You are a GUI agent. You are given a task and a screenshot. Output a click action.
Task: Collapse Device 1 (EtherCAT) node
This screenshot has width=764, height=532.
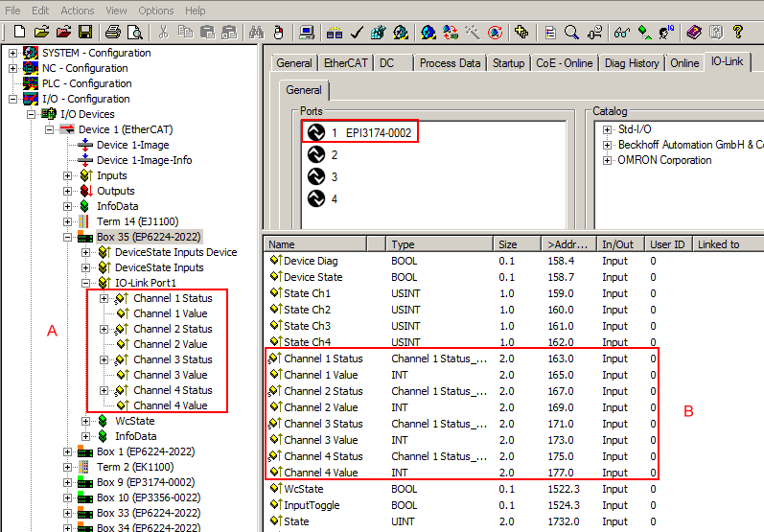pyautogui.click(x=49, y=129)
